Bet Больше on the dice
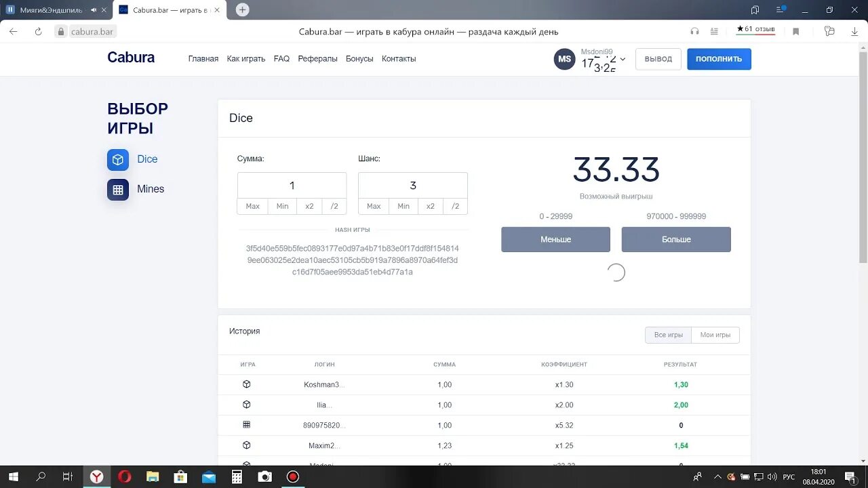Screen dimensions: 868x488 click(676, 239)
